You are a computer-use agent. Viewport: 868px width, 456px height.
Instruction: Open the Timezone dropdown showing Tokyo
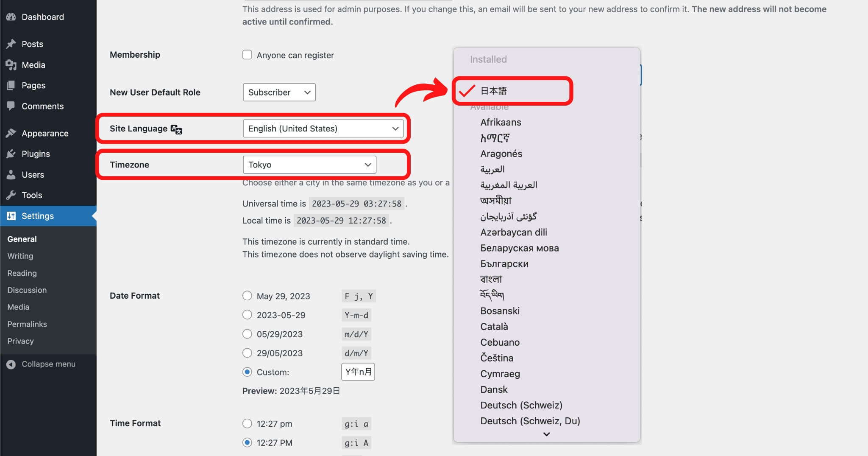point(309,165)
